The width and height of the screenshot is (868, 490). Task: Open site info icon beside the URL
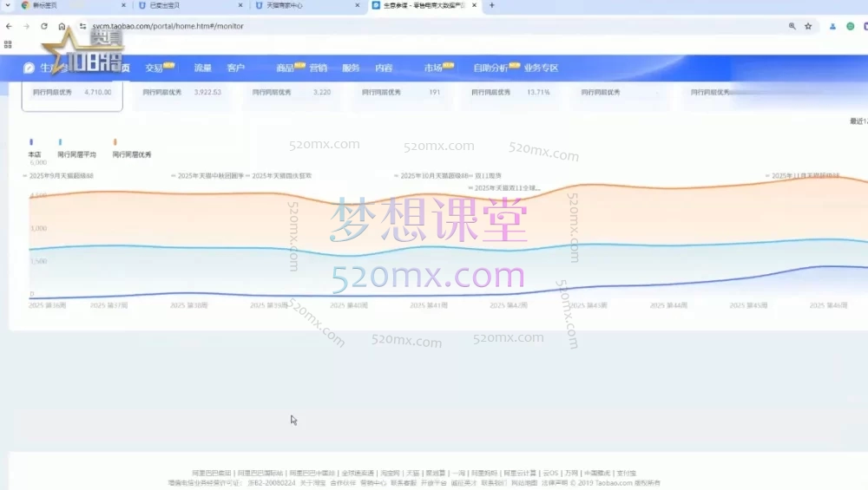click(x=82, y=26)
